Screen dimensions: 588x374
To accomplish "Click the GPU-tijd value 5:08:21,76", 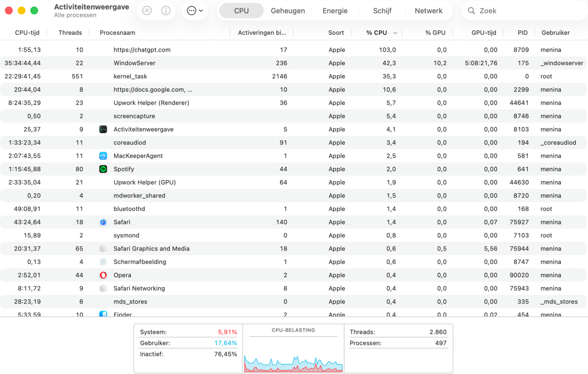I will [x=481, y=63].
